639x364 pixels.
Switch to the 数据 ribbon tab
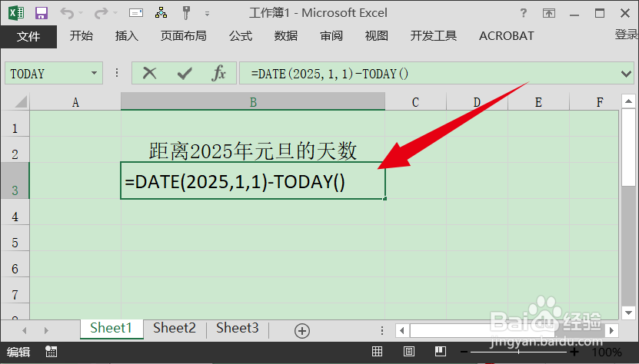click(286, 36)
